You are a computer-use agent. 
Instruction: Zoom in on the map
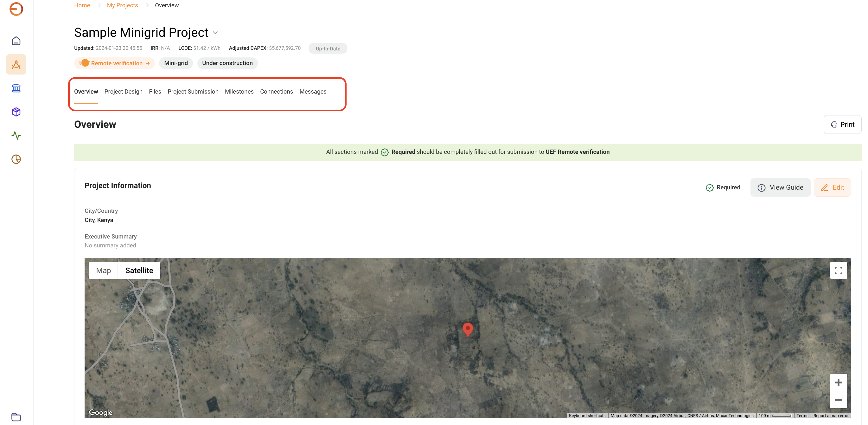(x=838, y=383)
